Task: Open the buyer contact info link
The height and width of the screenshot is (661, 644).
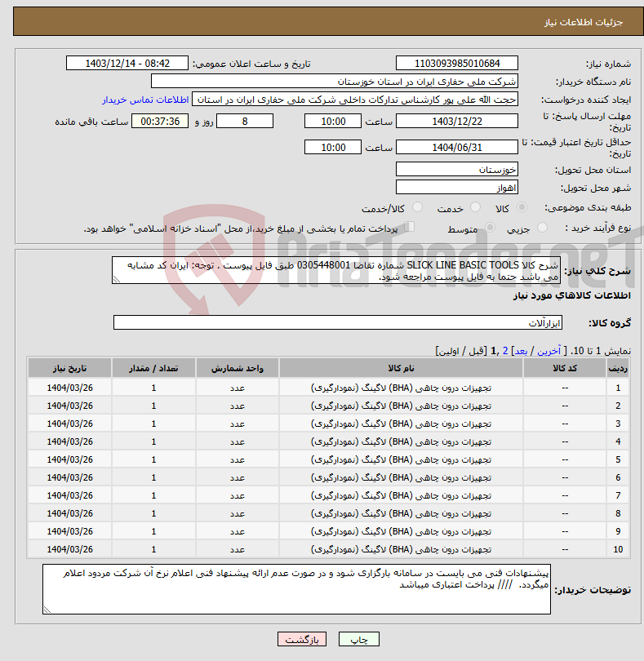Action: coord(145,100)
